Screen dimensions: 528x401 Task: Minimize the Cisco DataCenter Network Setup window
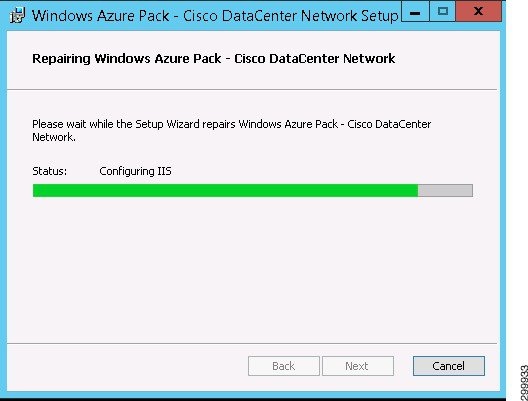415,12
